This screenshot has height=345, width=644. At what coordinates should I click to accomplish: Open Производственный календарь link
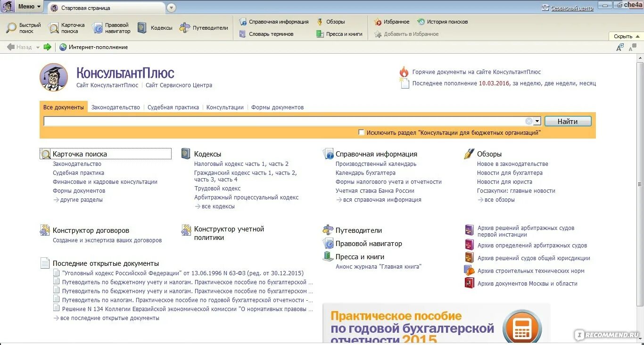point(376,164)
